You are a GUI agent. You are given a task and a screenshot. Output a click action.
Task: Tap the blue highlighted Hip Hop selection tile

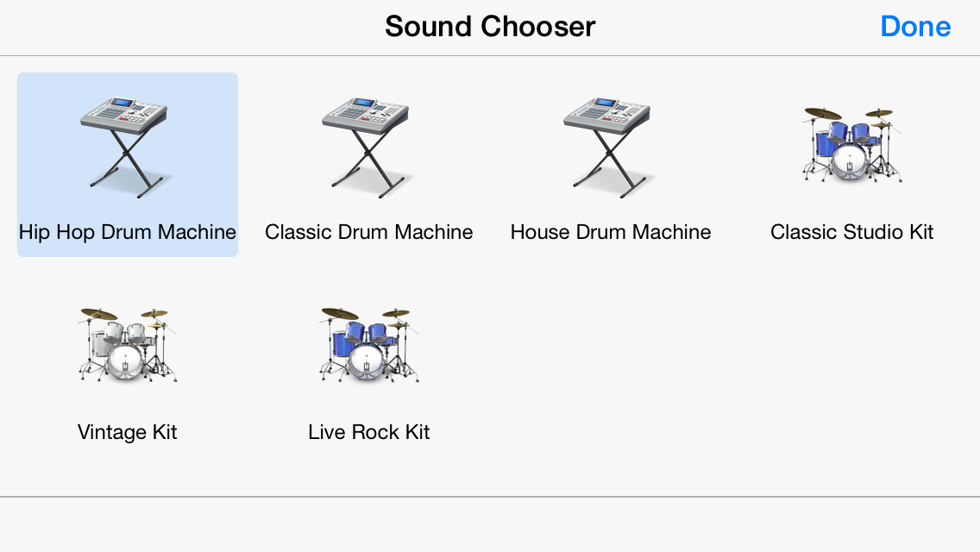click(128, 165)
